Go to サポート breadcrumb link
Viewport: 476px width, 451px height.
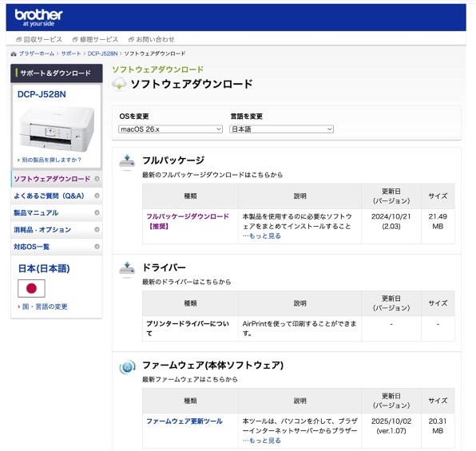[x=71, y=53]
